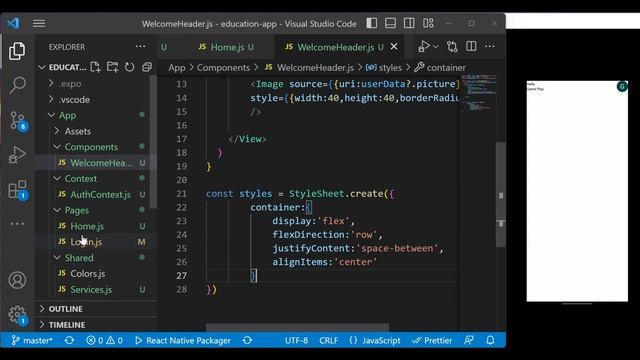Switch to the Home.js tab
640x360 pixels.
227,47
